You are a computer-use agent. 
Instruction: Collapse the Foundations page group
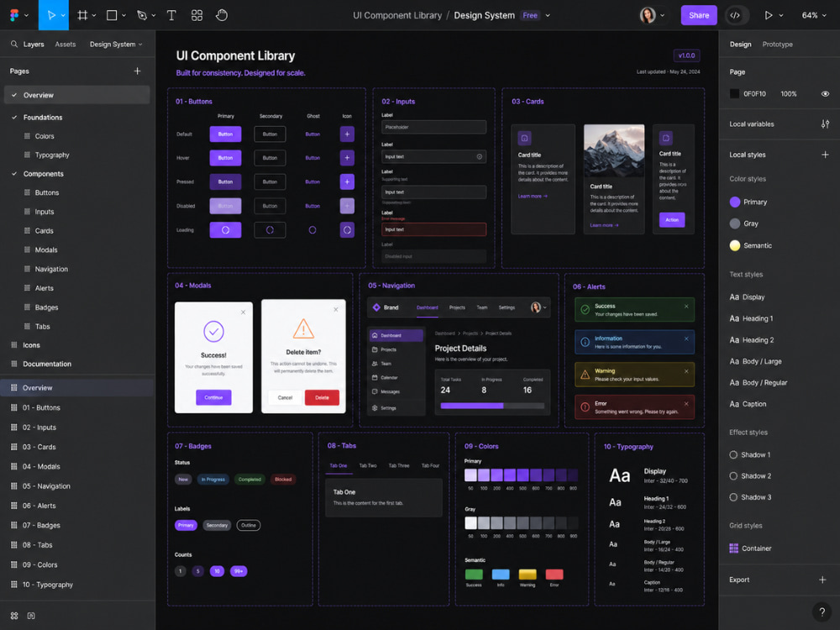click(14, 117)
